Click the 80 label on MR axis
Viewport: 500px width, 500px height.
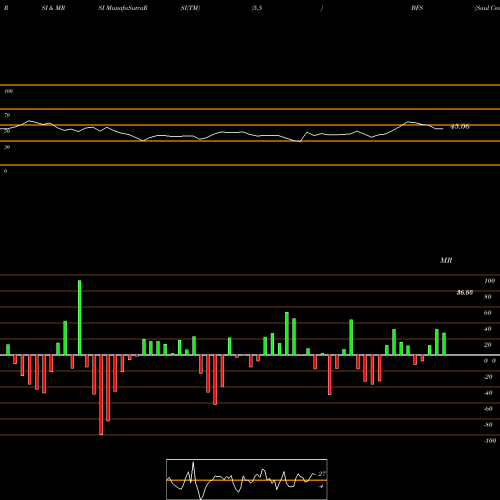488,297
